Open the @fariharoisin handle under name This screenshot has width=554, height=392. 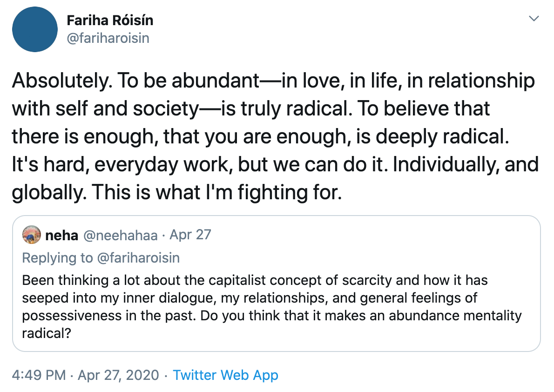(x=108, y=38)
